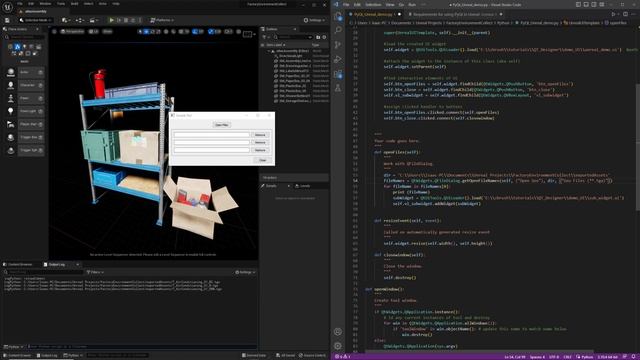Screen dimensions: 640x360
Task: Open VS Code Accounts icon
Action: pos(338,332)
